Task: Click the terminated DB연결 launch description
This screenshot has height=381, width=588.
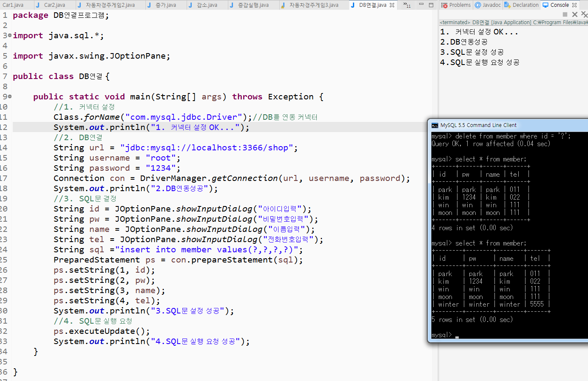Action: click(514, 23)
